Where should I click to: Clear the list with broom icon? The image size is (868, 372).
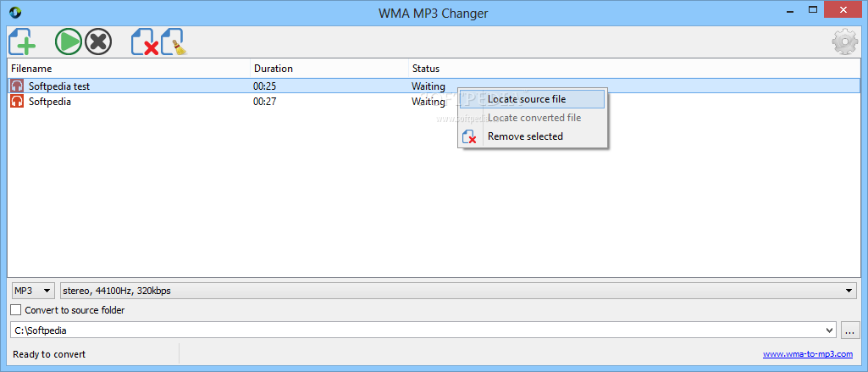point(174,42)
